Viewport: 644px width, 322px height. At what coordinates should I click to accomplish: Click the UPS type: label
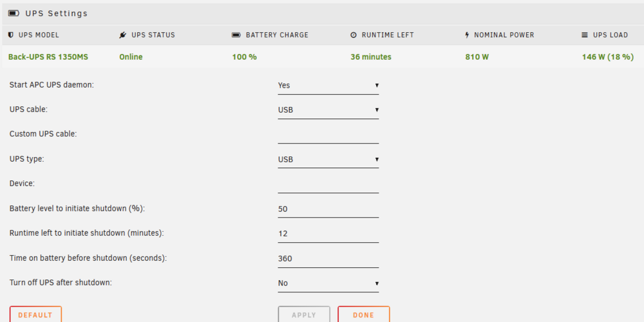pyautogui.click(x=26, y=158)
